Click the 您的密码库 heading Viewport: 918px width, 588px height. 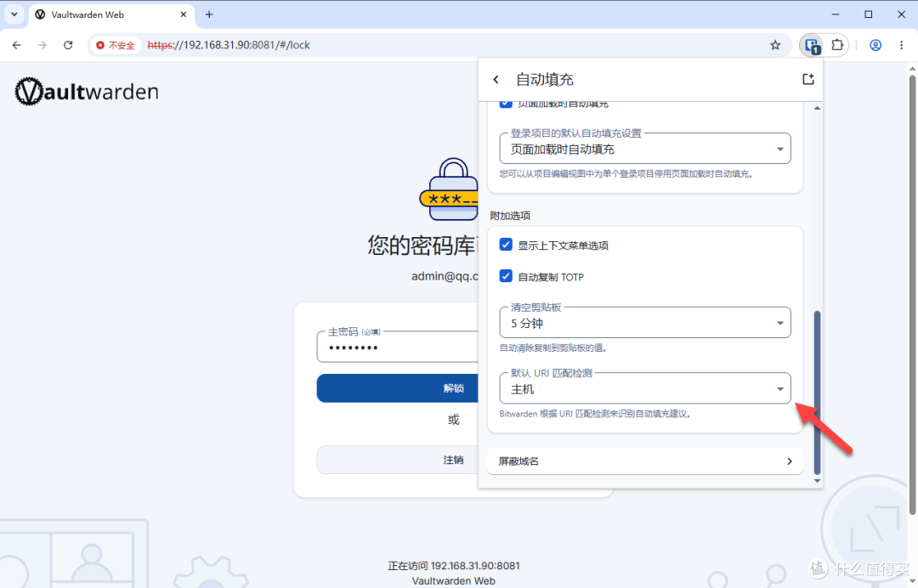click(422, 246)
